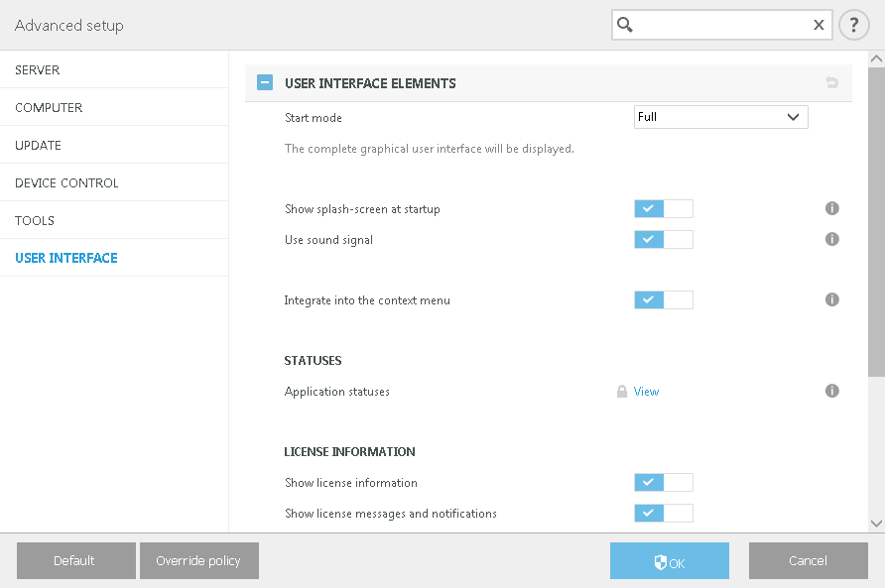Click the lock icon beside View
Screen dimensions: 885x588
coord(622,392)
